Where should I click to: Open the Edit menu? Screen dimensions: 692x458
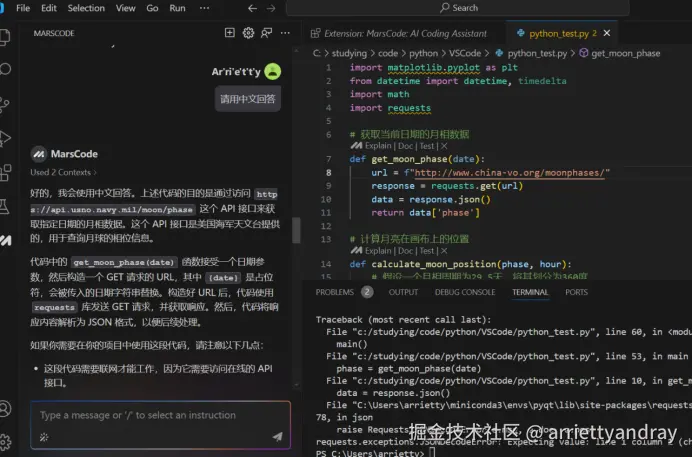click(x=49, y=8)
